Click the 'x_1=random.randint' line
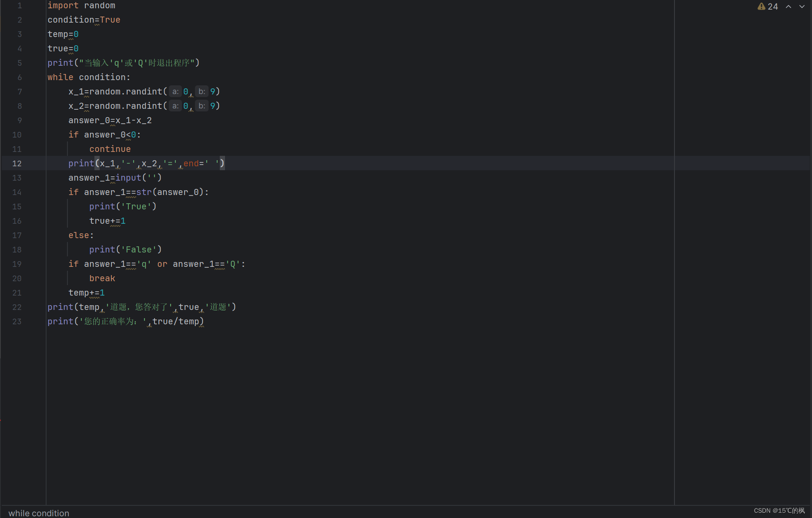 [x=144, y=91]
